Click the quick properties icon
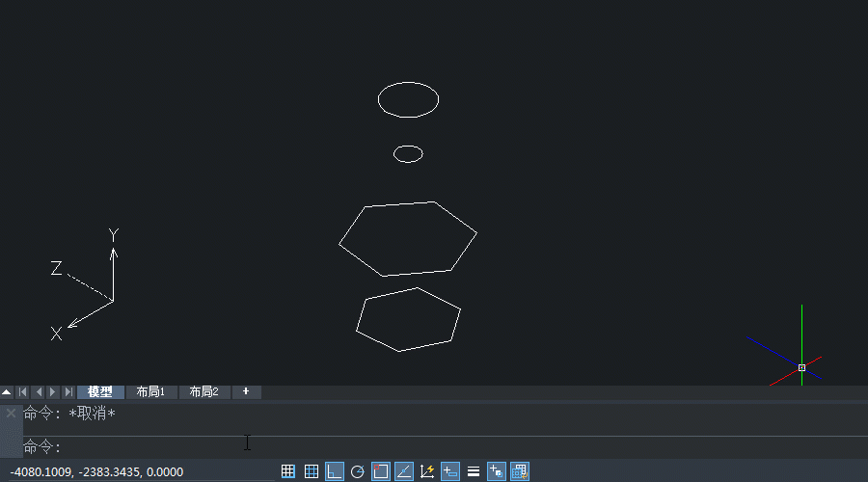Image resolution: width=868 pixels, height=482 pixels. click(x=497, y=471)
